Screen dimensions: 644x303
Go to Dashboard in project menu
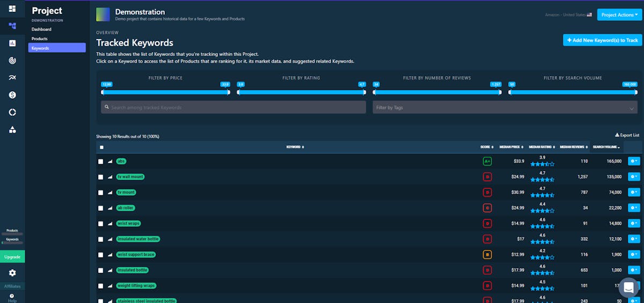[41, 29]
